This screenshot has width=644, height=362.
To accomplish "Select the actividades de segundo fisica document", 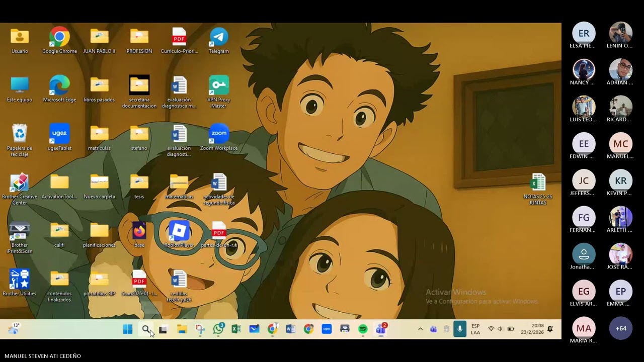I will click(x=219, y=189).
